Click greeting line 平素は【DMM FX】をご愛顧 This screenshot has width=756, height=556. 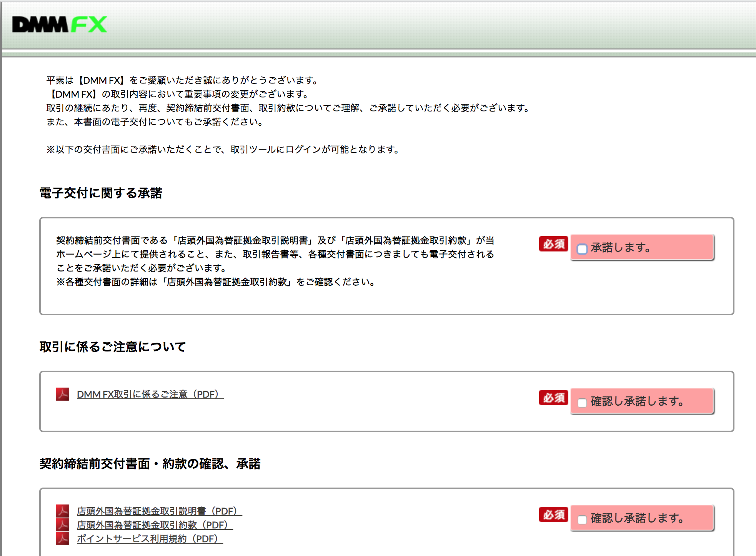click(183, 80)
